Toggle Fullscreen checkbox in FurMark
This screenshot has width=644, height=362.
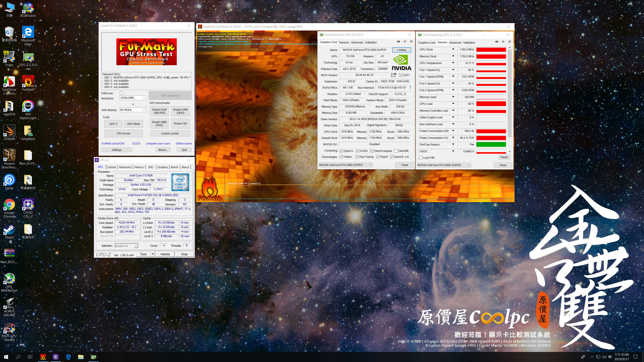(x=121, y=93)
